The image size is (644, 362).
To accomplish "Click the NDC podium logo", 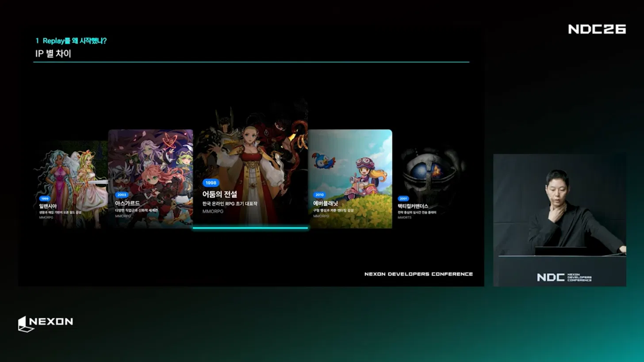I will pos(564,277).
